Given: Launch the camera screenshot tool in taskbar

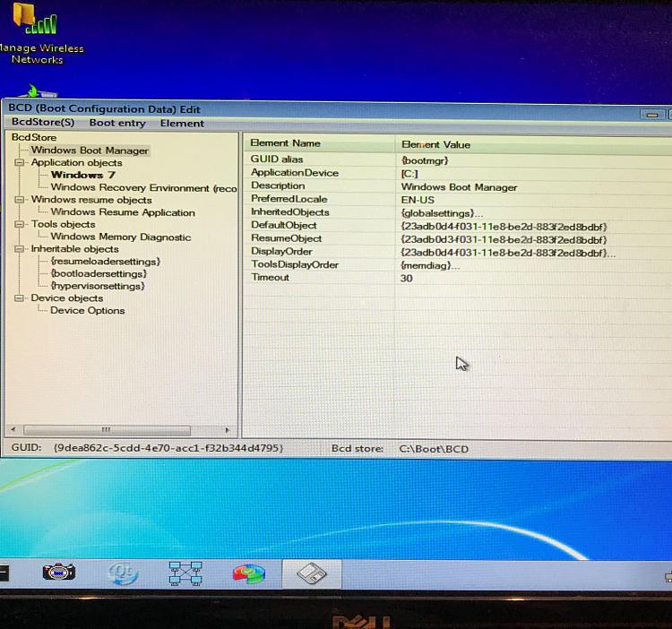Looking at the screenshot, I should tap(59, 572).
